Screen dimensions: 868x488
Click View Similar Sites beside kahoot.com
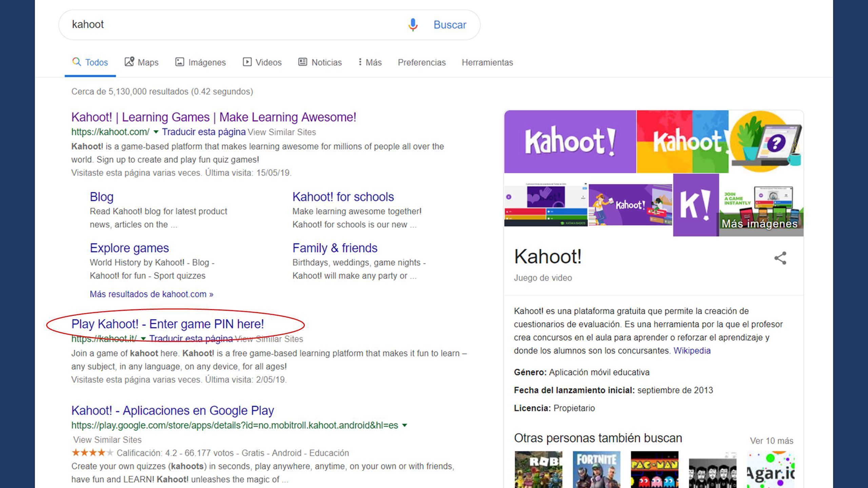click(x=282, y=132)
